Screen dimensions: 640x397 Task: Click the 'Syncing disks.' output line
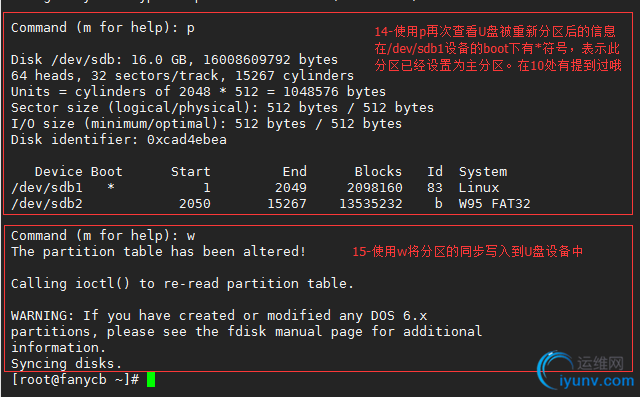[x=66, y=363]
